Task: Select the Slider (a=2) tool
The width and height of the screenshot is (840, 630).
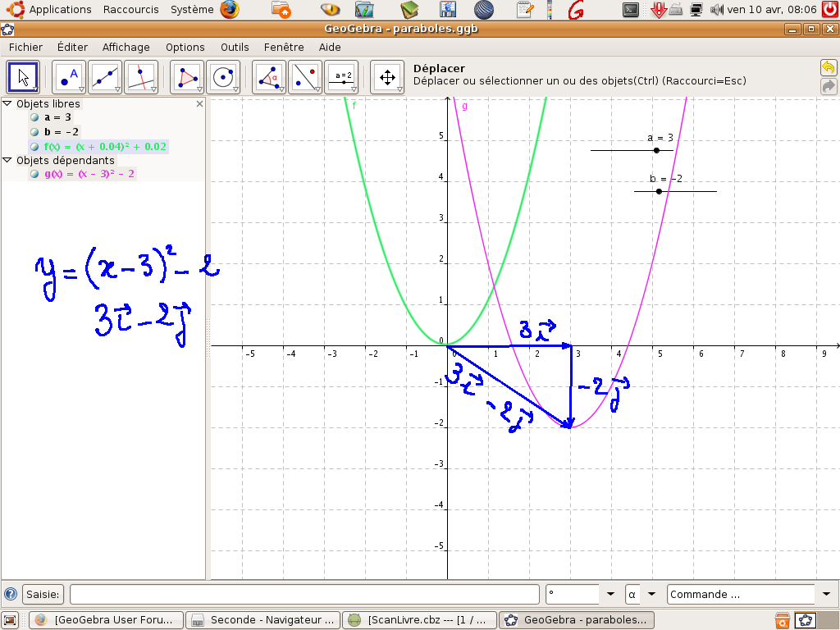Action: 341,78
